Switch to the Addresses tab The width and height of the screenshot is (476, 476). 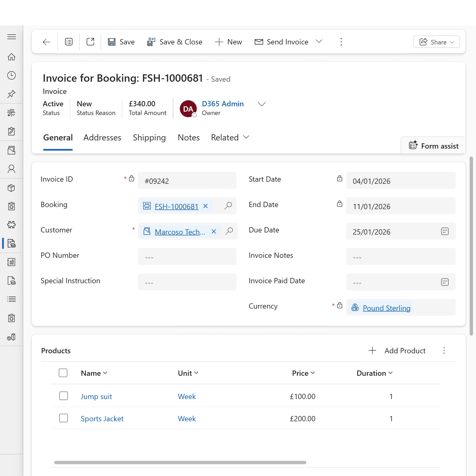pyautogui.click(x=102, y=138)
